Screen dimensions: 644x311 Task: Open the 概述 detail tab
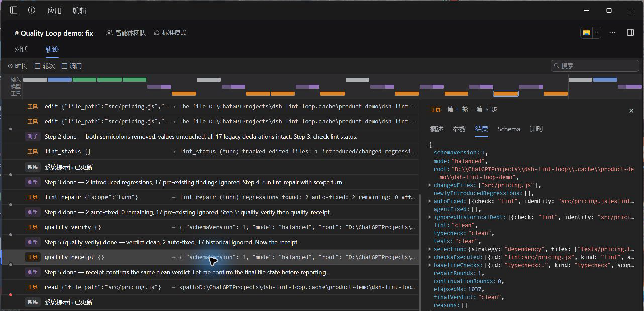tap(437, 129)
